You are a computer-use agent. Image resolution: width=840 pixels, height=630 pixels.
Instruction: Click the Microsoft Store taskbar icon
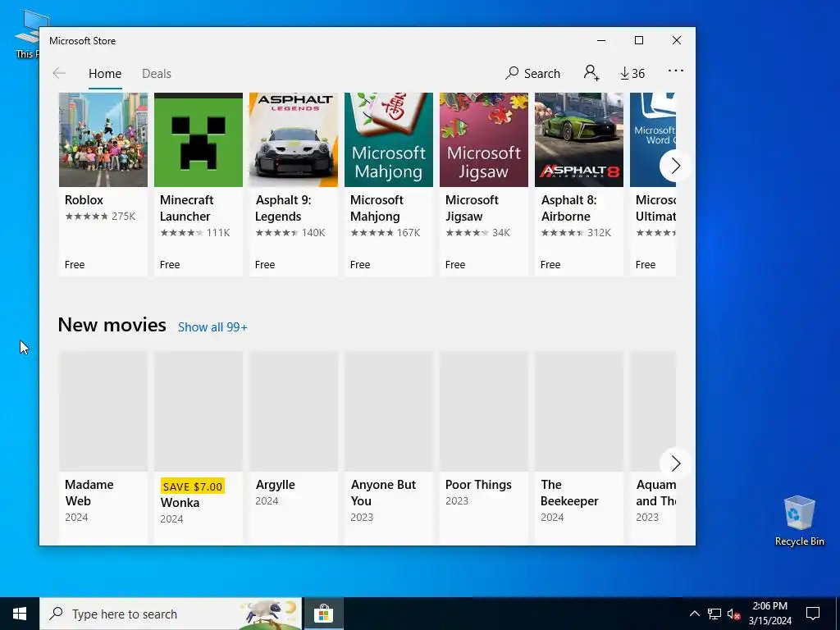[x=323, y=614]
